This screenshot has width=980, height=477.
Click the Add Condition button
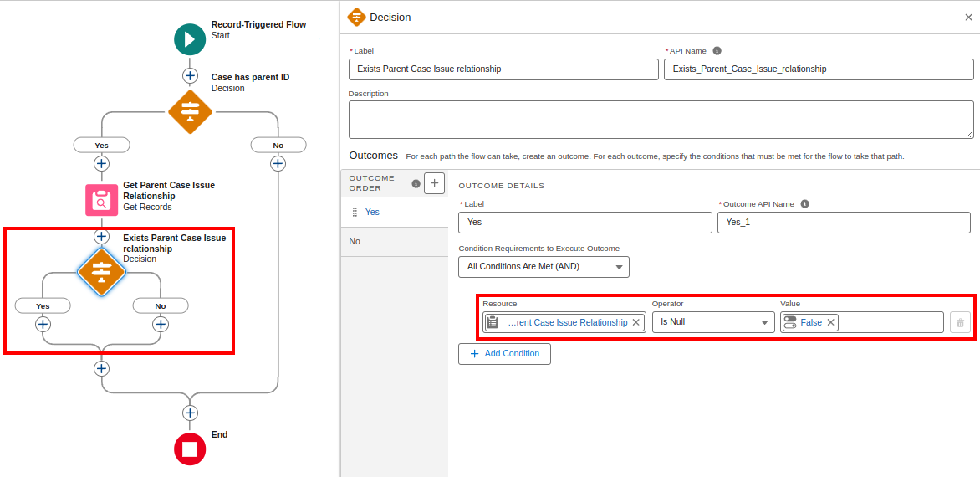pyautogui.click(x=504, y=354)
